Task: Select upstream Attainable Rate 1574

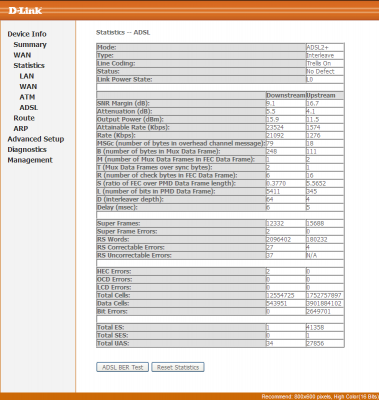Action: click(x=313, y=128)
